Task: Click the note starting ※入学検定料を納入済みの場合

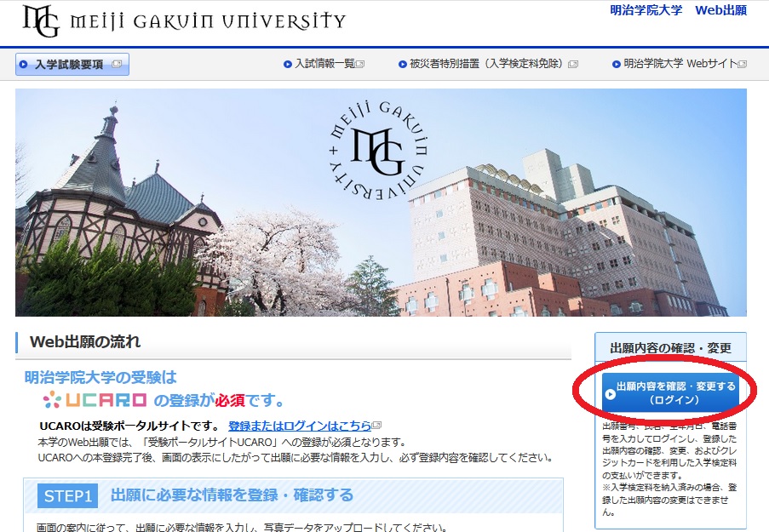Action: (669, 500)
